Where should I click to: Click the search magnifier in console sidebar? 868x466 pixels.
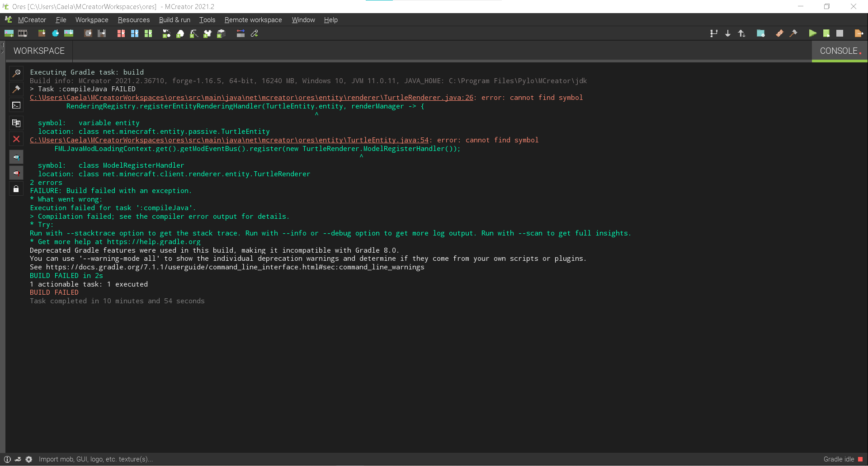tap(16, 73)
